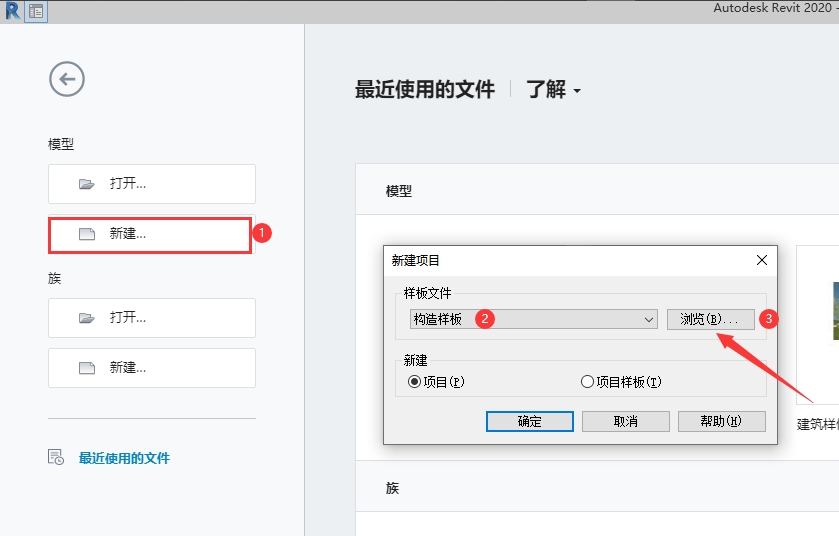This screenshot has width=839, height=536.
Task: Click the 新建项目 dialog title
Action: pyautogui.click(x=415, y=261)
